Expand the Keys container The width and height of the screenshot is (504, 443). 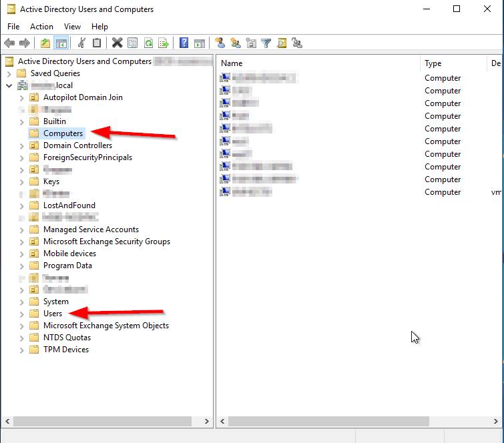coord(21,182)
